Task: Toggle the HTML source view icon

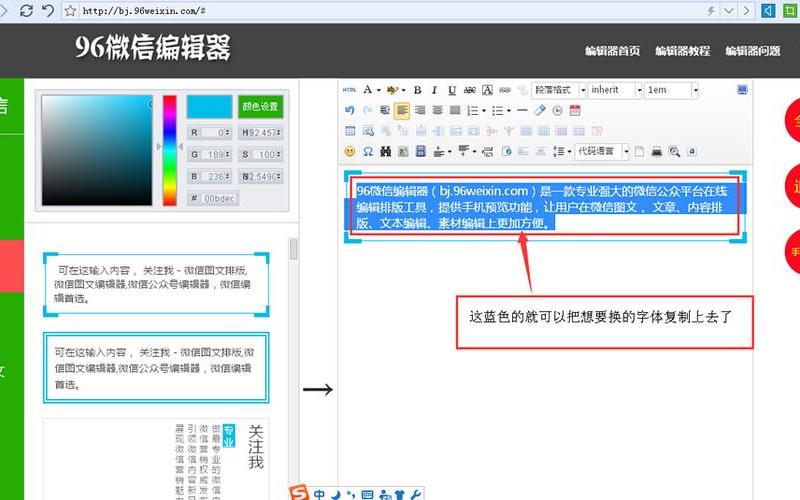Action: click(349, 90)
